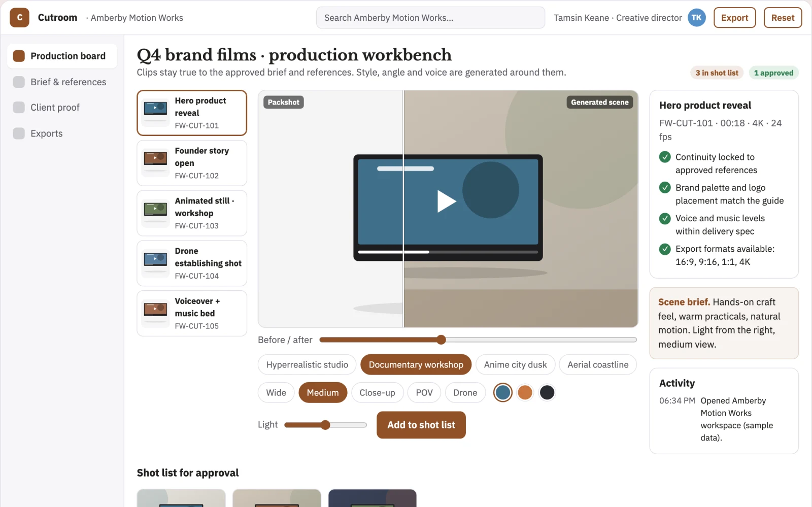
Task: Select the Documentary workshop style
Action: (x=416, y=364)
